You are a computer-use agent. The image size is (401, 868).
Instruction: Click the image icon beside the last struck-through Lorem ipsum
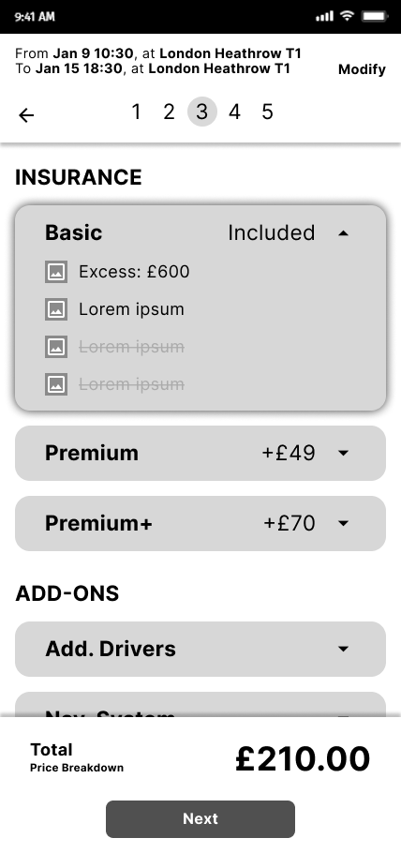pyautogui.click(x=56, y=384)
